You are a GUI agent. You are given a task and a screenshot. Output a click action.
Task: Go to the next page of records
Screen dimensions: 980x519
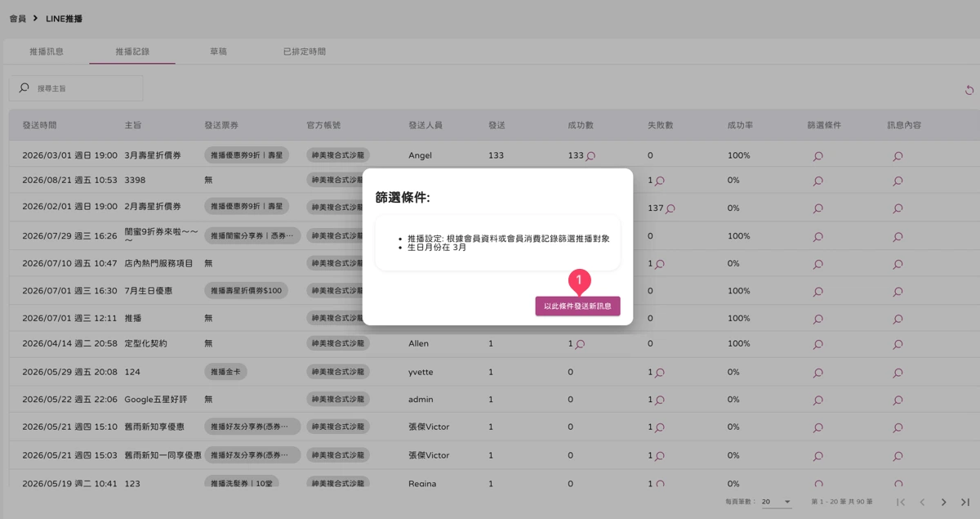943,502
